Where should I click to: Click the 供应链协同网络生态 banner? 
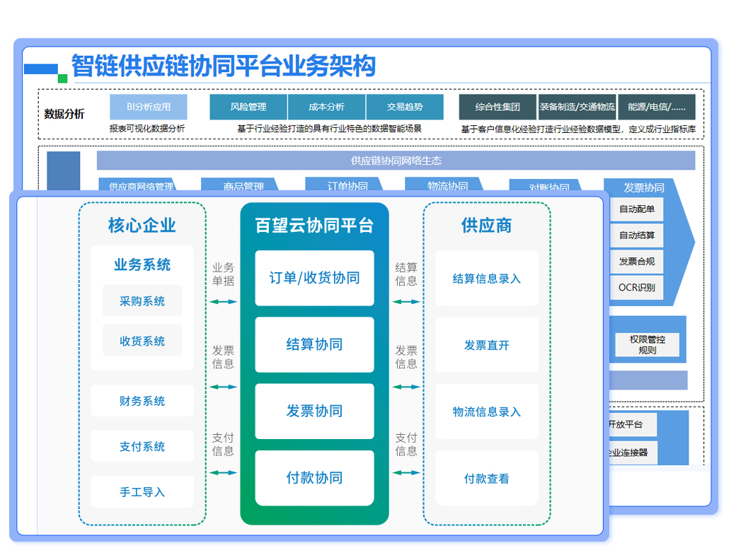(x=396, y=161)
